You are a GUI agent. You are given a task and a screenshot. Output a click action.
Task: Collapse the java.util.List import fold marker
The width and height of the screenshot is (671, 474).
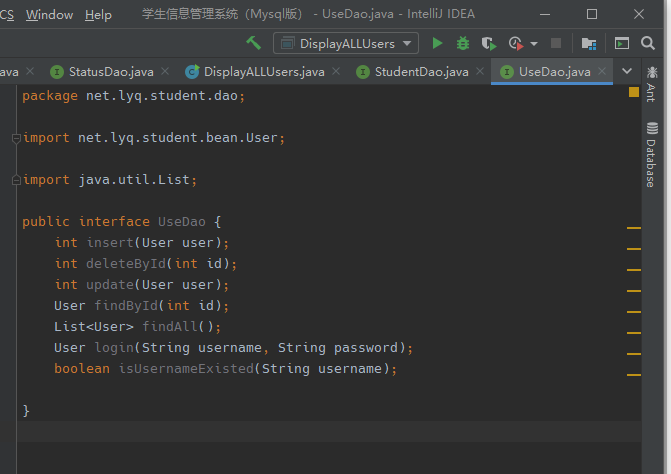pos(16,180)
